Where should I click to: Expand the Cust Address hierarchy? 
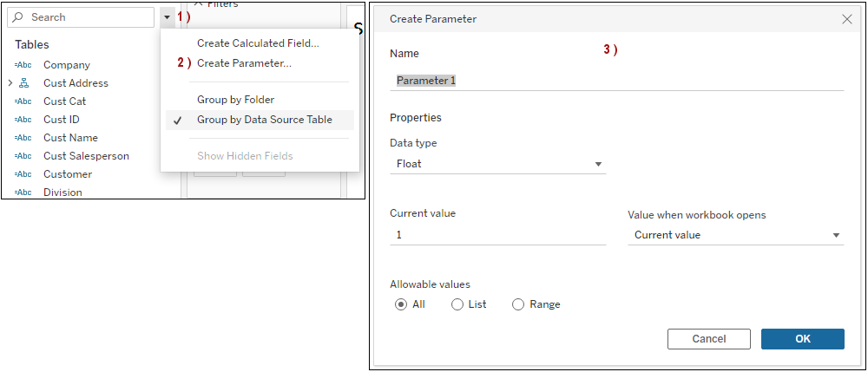coord(10,83)
